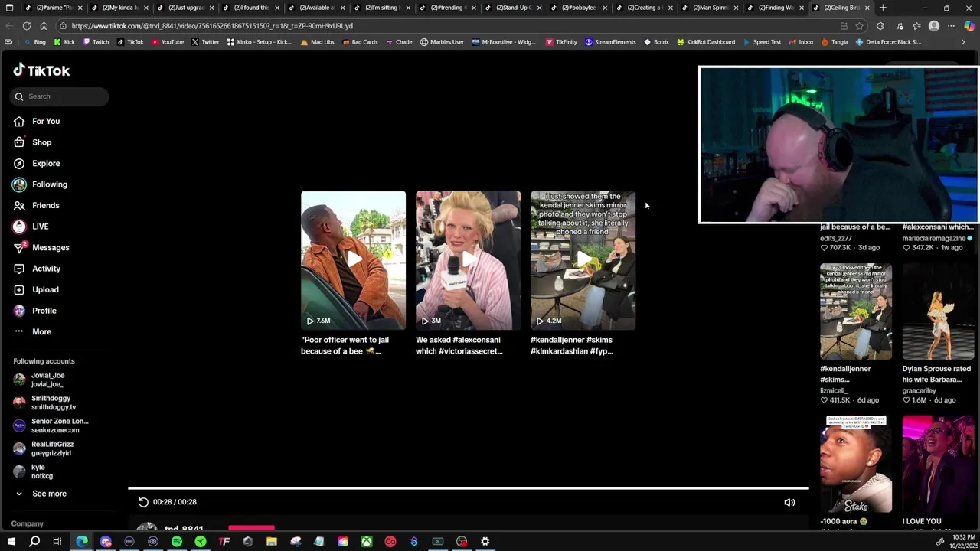980x551 pixels.
Task: Open the KickBot Dashboard bookmark
Action: tap(706, 42)
